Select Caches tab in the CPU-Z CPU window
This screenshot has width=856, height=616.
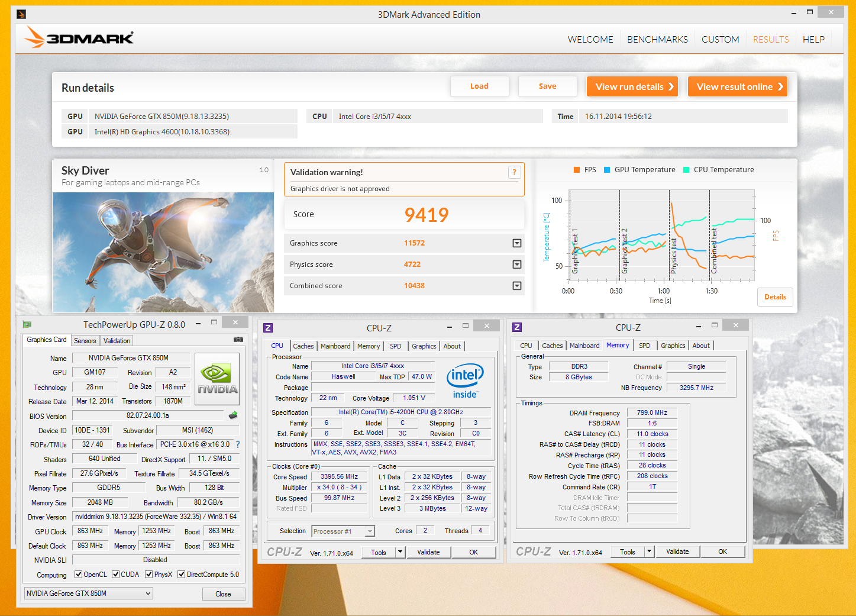pos(303,346)
